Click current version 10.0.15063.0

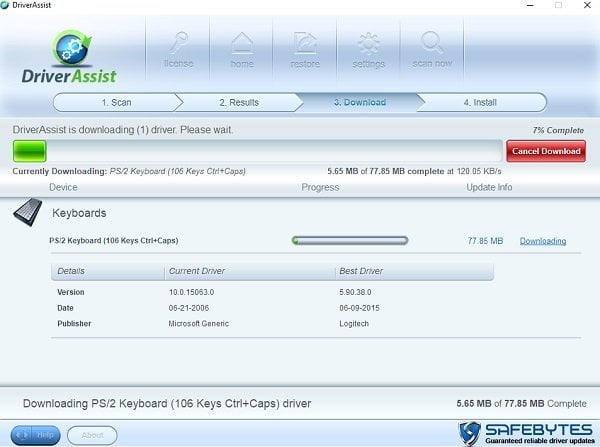coord(191,292)
